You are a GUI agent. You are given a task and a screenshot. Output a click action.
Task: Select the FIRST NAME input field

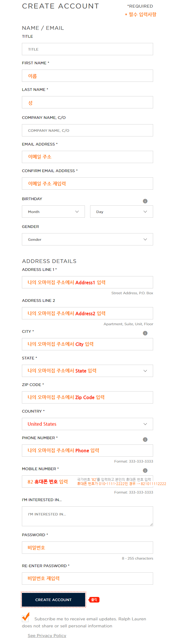pyautogui.click(x=87, y=75)
